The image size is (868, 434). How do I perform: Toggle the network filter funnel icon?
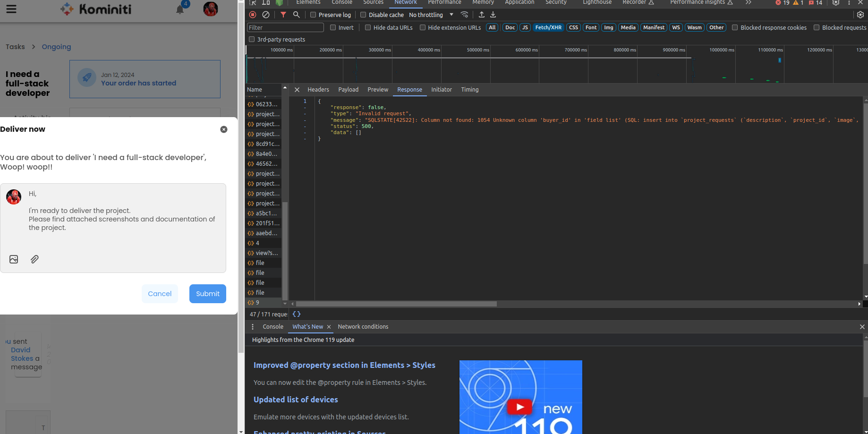click(283, 15)
